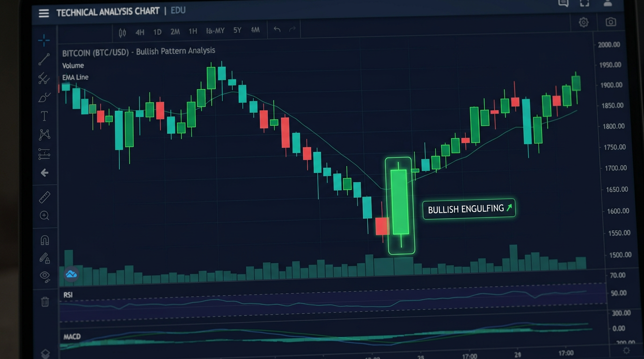
Task: Switch to 4H timeframe
Action: tap(139, 32)
